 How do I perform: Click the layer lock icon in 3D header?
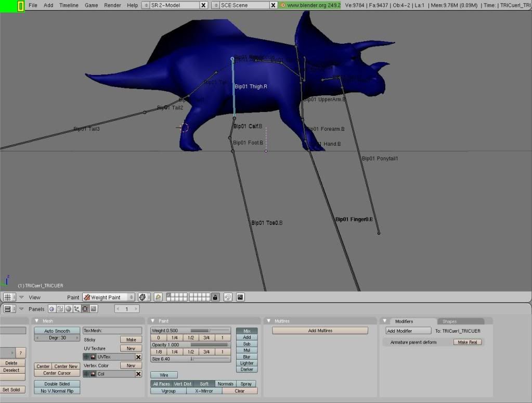(x=215, y=297)
